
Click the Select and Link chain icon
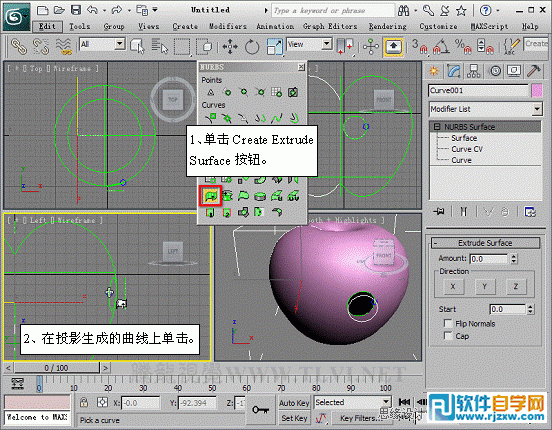pos(19,46)
